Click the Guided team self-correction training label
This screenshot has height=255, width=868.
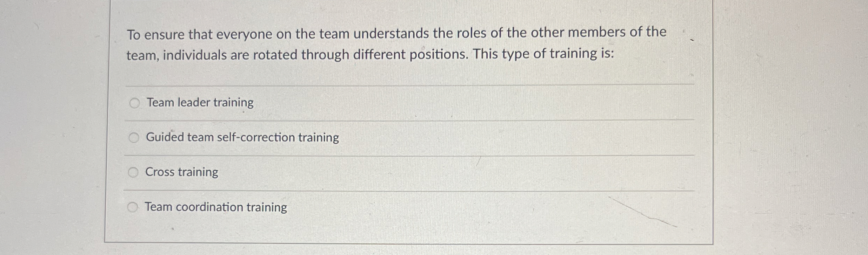pyautogui.click(x=242, y=137)
